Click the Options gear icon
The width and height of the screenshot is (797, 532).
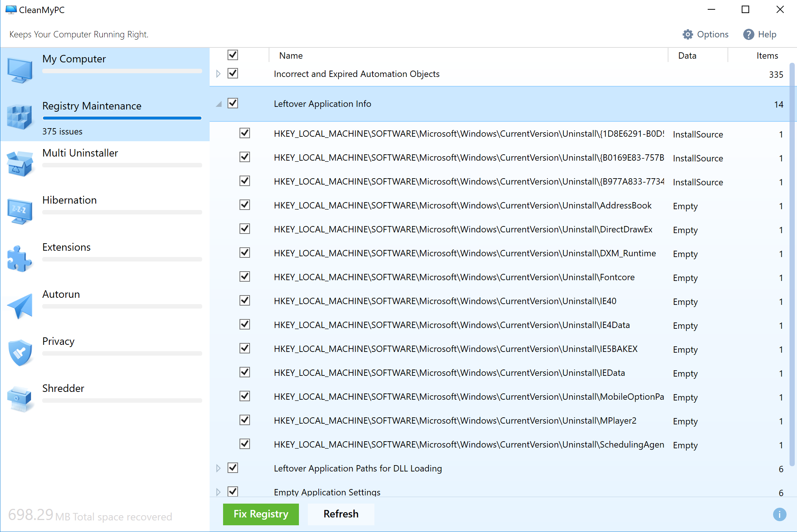pyautogui.click(x=688, y=34)
